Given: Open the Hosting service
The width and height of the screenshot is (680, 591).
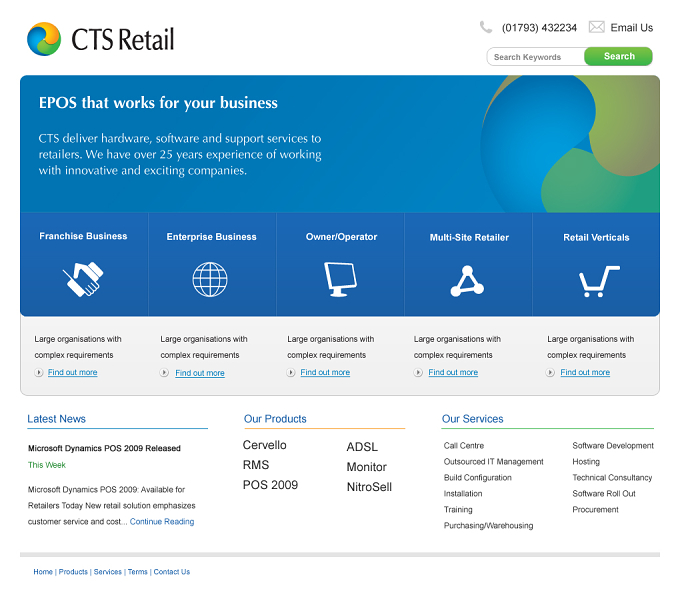Looking at the screenshot, I should point(586,462).
